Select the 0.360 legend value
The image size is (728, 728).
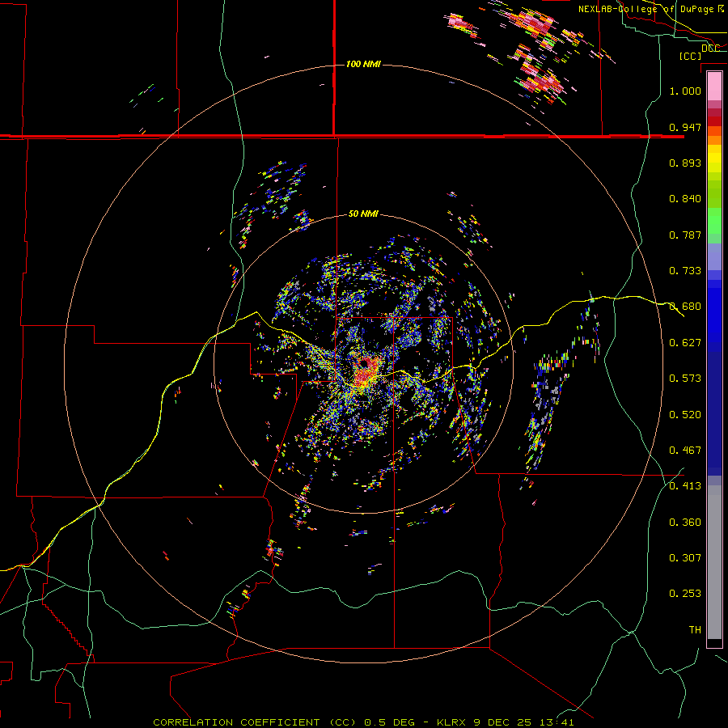685,523
